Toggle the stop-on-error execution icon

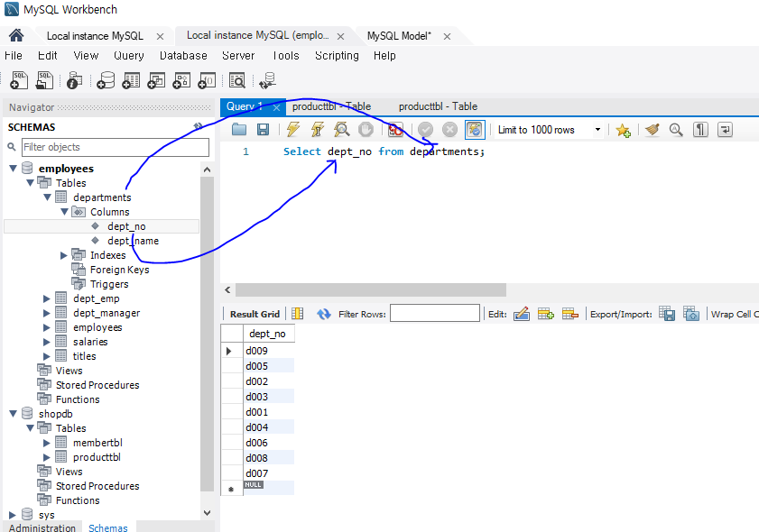tap(395, 130)
